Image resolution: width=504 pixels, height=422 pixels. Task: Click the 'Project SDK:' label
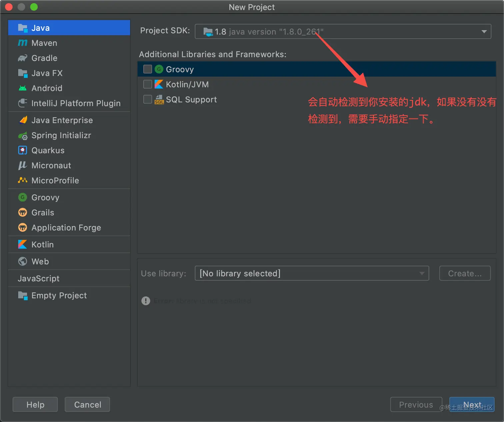click(x=165, y=31)
